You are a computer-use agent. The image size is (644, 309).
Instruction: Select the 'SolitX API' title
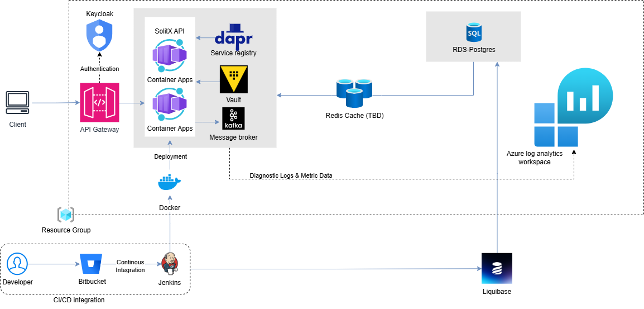[169, 30]
